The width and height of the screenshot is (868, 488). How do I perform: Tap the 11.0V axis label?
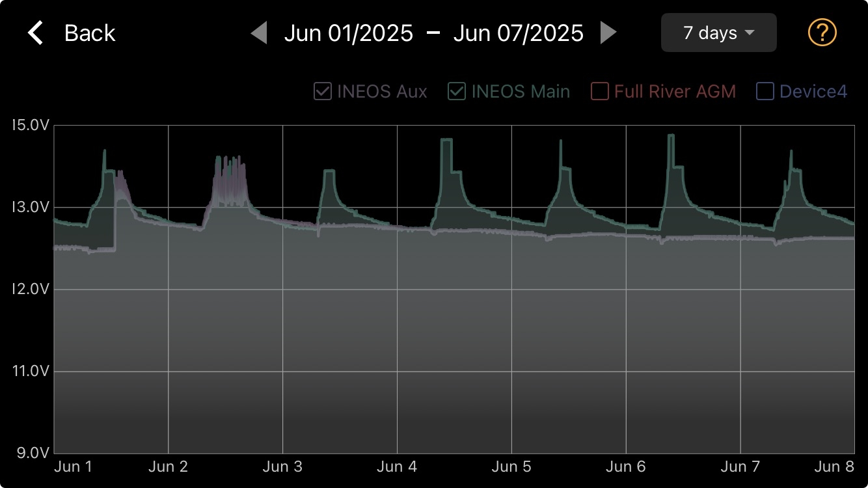tap(30, 371)
